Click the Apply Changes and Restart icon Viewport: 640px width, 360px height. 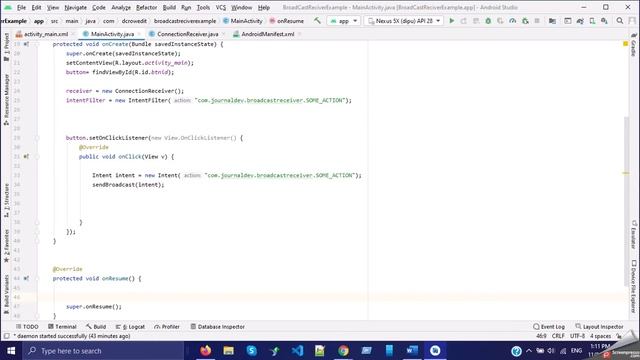[x=464, y=20]
